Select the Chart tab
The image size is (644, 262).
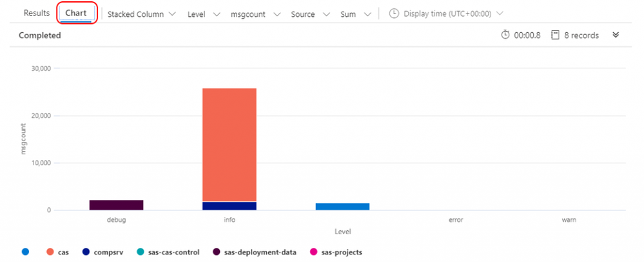(x=76, y=14)
